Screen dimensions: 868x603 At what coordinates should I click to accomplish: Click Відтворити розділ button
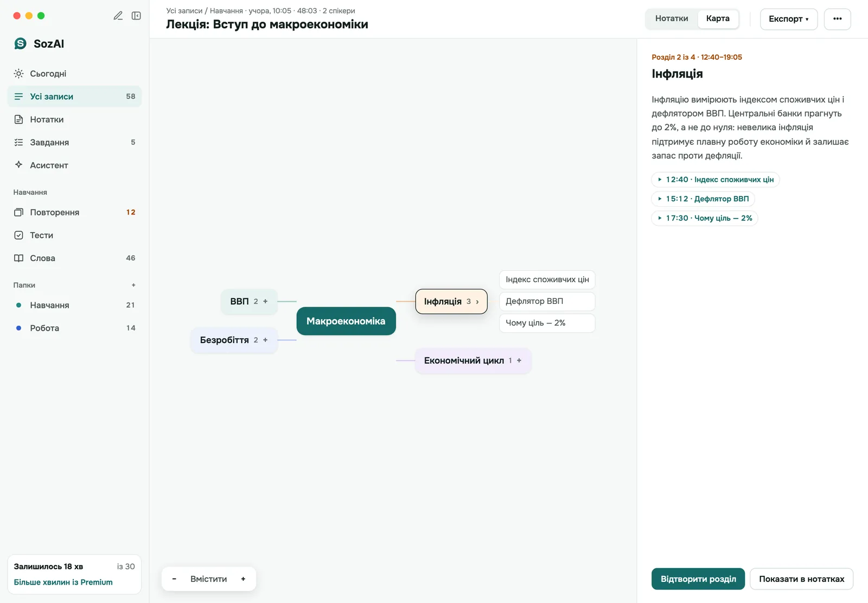[x=698, y=579]
